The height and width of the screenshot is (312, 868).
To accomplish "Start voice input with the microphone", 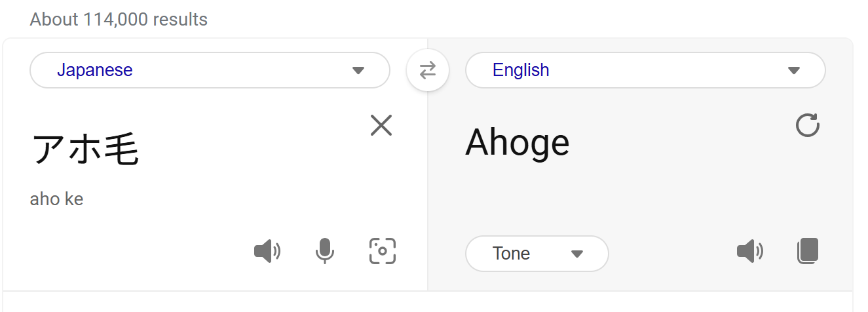I will (x=324, y=251).
